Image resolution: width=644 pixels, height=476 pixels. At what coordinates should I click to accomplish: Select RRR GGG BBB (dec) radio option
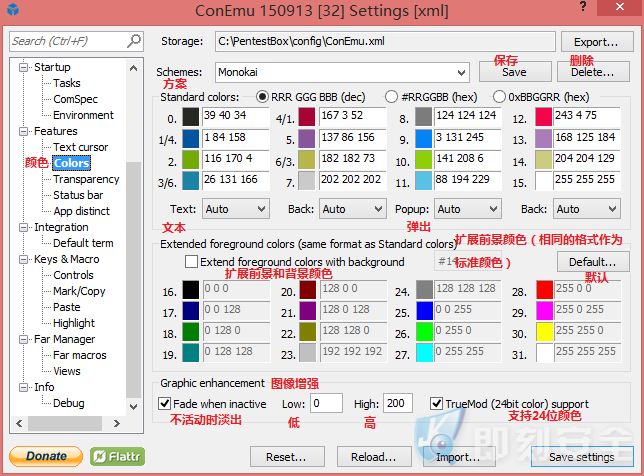[262, 97]
